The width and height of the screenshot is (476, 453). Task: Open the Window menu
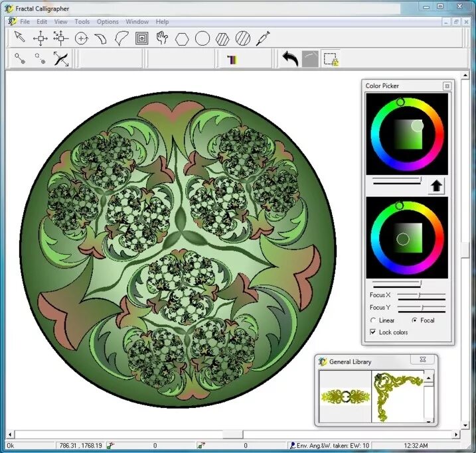click(137, 22)
